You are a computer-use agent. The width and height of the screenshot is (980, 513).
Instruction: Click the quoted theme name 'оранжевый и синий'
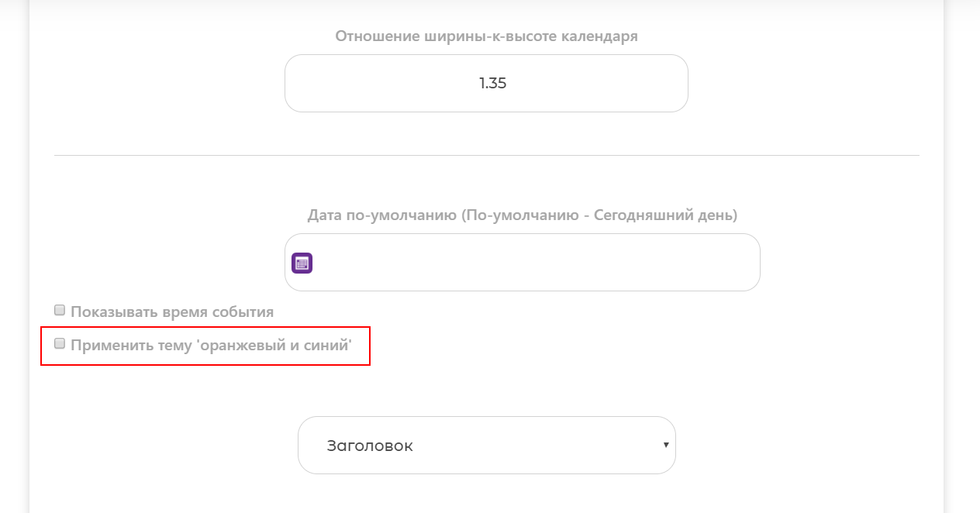coord(275,346)
